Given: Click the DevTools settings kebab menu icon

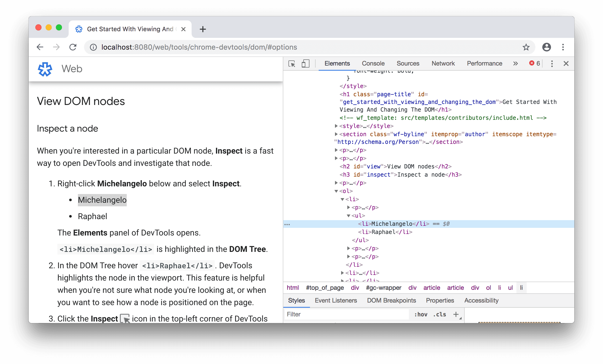Looking at the screenshot, I should (x=551, y=63).
